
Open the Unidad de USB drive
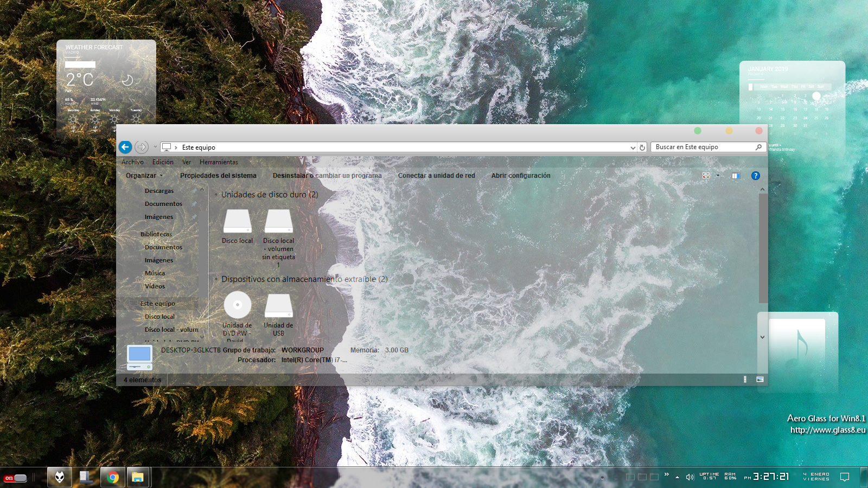click(x=278, y=306)
